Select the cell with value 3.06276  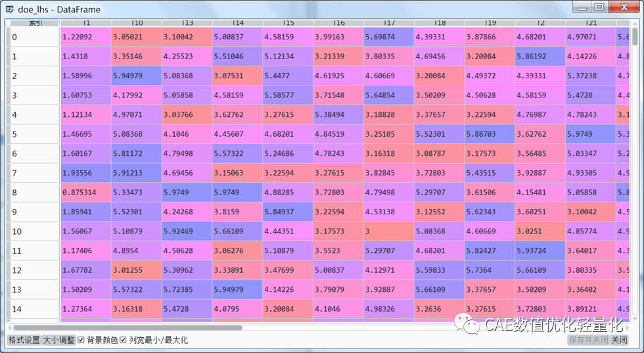pos(238,250)
